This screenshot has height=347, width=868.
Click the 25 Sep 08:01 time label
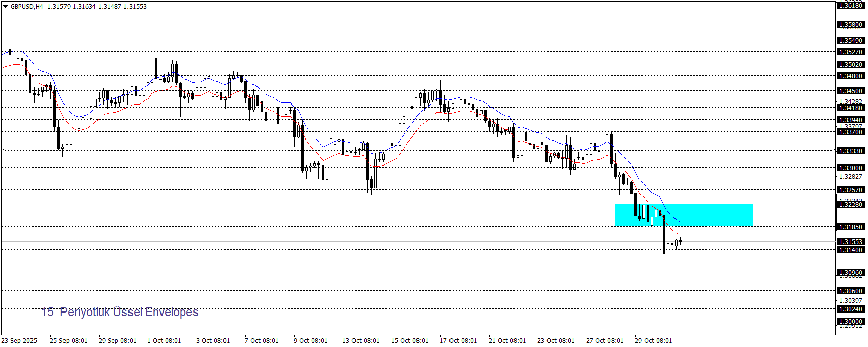pos(69,340)
